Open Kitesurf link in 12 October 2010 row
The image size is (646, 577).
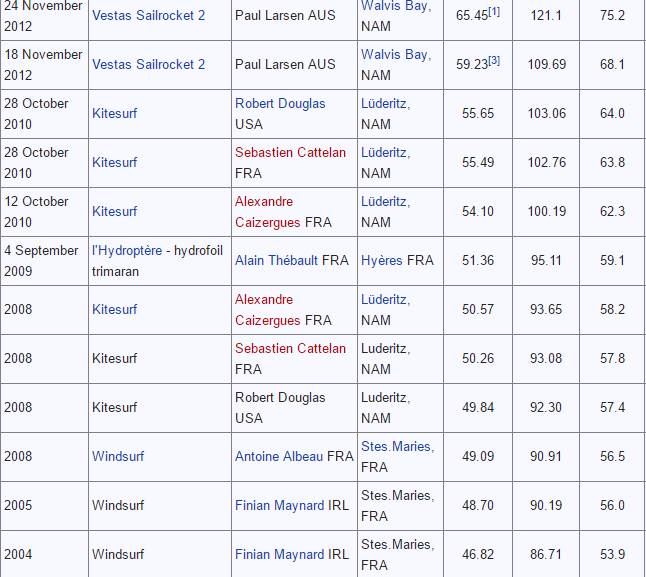pos(114,211)
